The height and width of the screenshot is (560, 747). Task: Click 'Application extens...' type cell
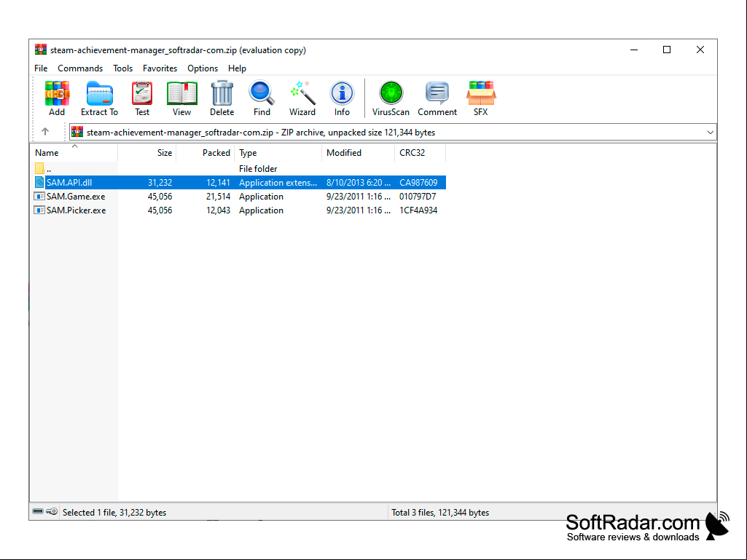pyautogui.click(x=278, y=182)
